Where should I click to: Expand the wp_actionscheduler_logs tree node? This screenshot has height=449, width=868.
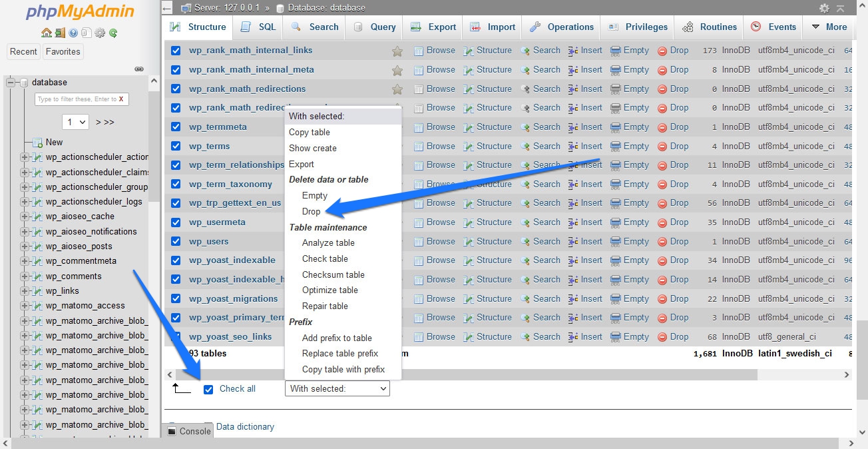(25, 202)
